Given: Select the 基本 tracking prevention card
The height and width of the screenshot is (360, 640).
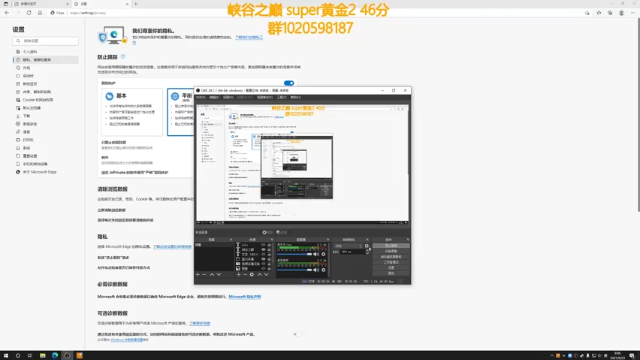Looking at the screenshot, I should click(132, 112).
